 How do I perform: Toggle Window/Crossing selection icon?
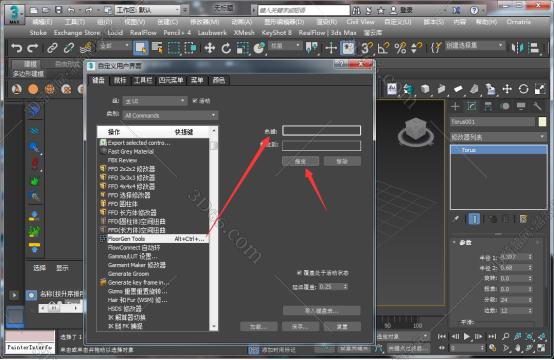coord(190,48)
